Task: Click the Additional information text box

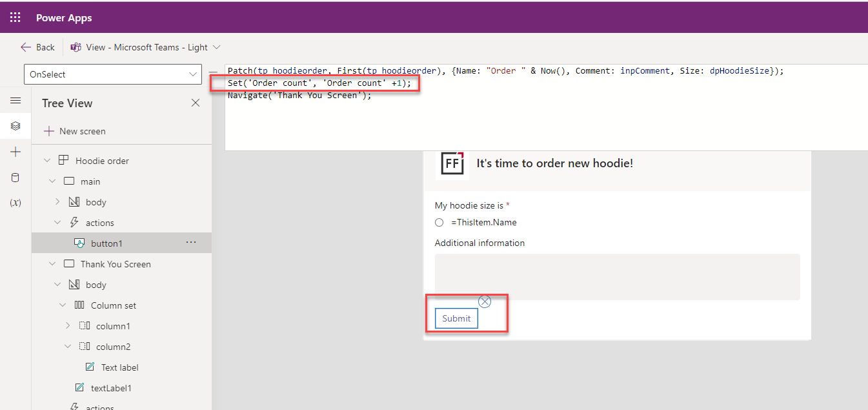Action: pos(617,276)
